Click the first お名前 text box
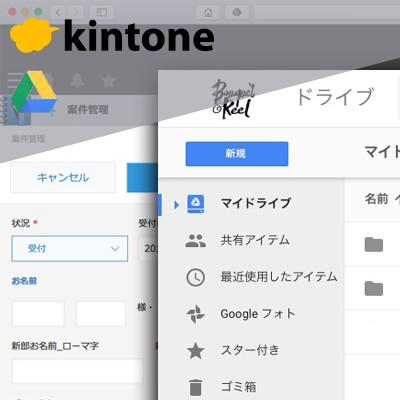This screenshot has height=400, width=400. point(38,314)
